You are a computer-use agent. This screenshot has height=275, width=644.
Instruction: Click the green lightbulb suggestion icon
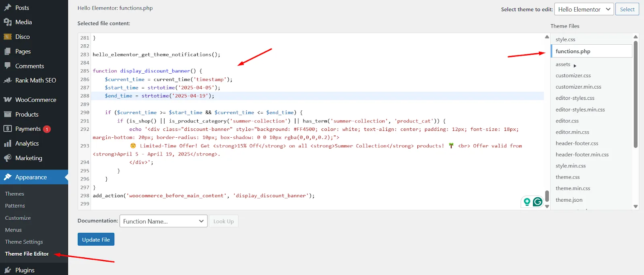(x=527, y=202)
